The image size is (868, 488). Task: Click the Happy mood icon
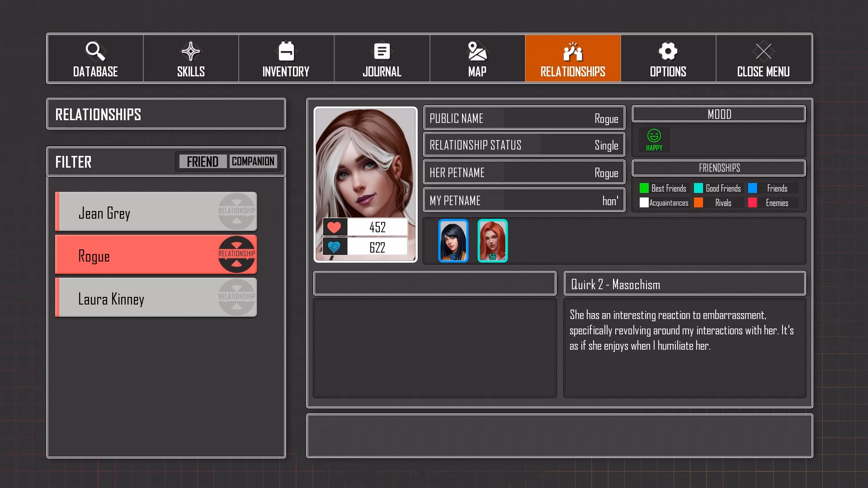click(654, 140)
